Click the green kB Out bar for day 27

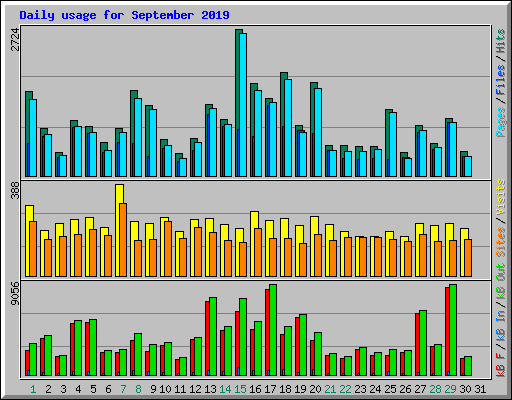423,343
